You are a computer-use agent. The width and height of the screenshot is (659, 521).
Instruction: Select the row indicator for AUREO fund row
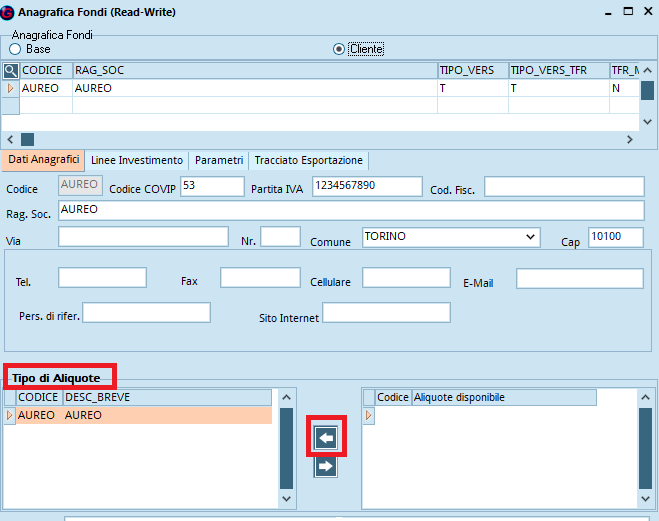(11, 88)
